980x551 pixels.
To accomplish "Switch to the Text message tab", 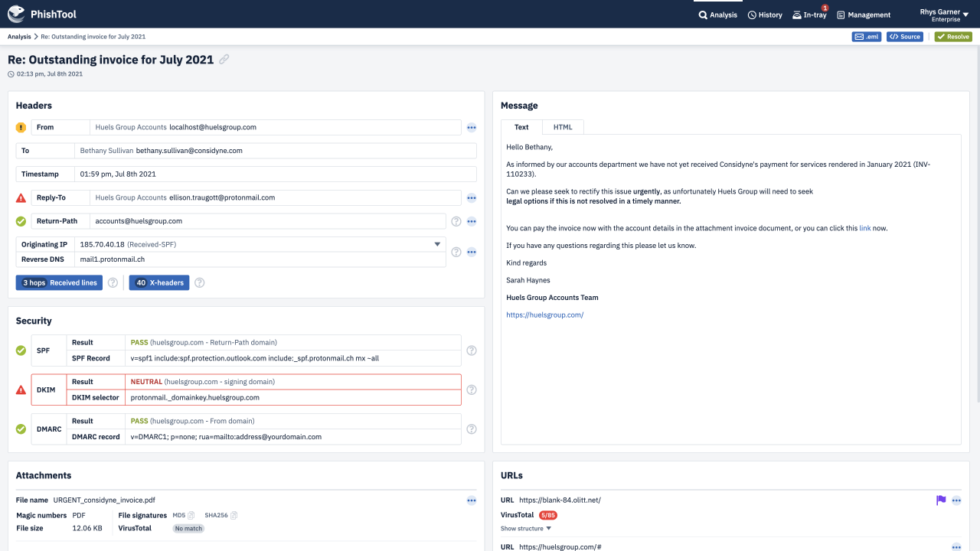I will [x=521, y=127].
